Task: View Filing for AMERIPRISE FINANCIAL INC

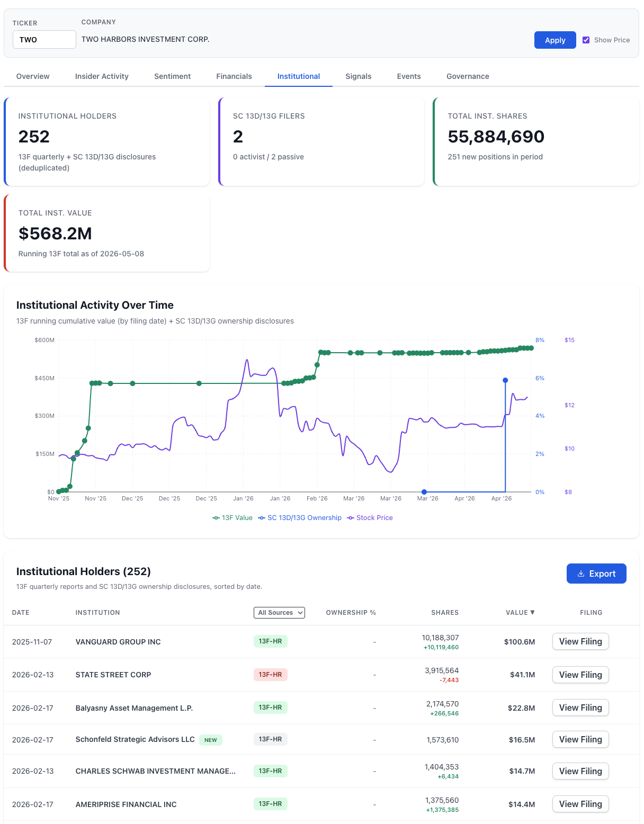Action: point(580,804)
